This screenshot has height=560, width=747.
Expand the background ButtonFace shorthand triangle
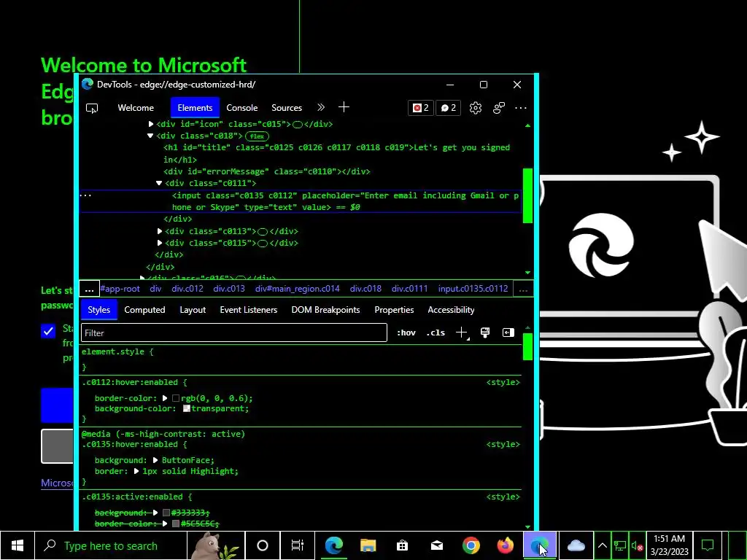[155, 461]
